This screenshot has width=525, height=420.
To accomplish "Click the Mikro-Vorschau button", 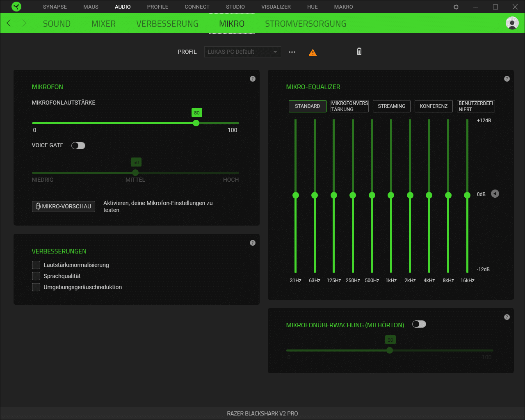I will coord(64,206).
